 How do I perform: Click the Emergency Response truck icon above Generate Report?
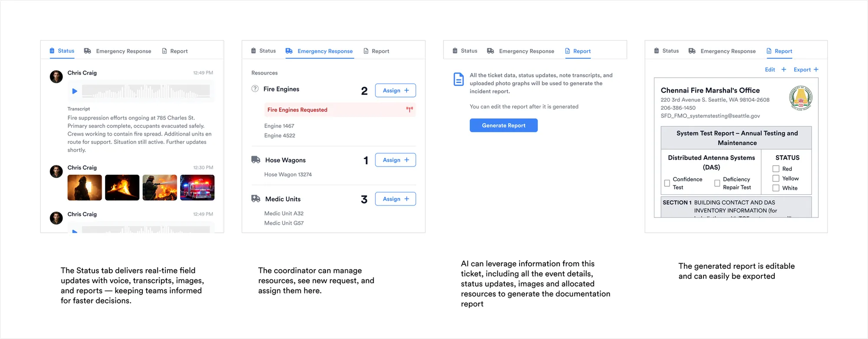click(x=490, y=51)
